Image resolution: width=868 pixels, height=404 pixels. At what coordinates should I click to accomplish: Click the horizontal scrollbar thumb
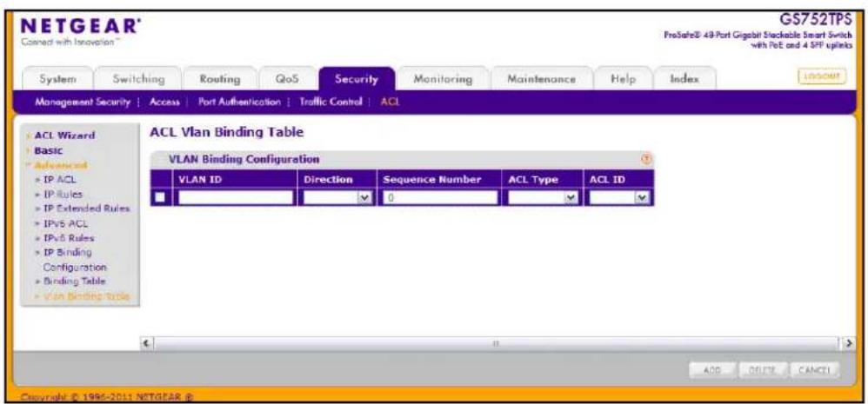[x=497, y=343]
